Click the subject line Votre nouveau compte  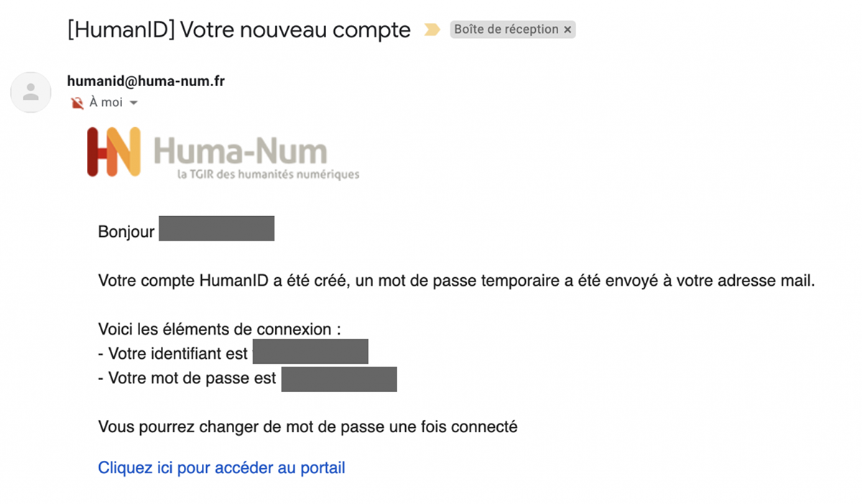click(239, 30)
